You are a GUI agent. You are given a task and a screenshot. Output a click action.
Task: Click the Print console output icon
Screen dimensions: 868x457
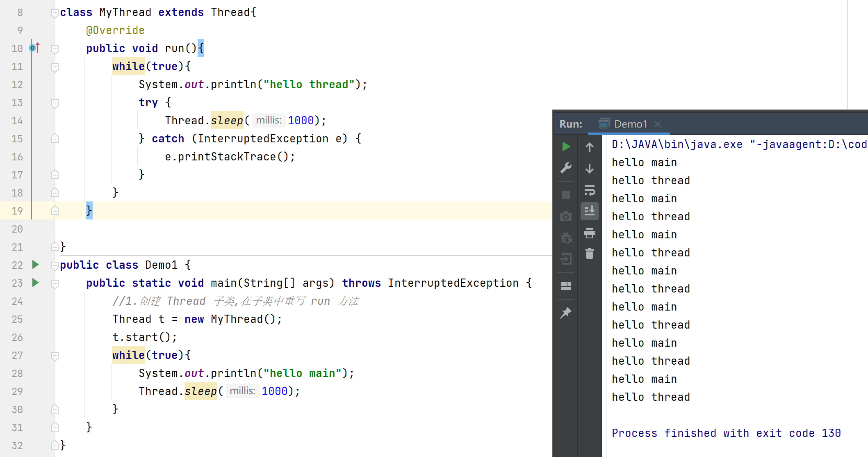590,233
